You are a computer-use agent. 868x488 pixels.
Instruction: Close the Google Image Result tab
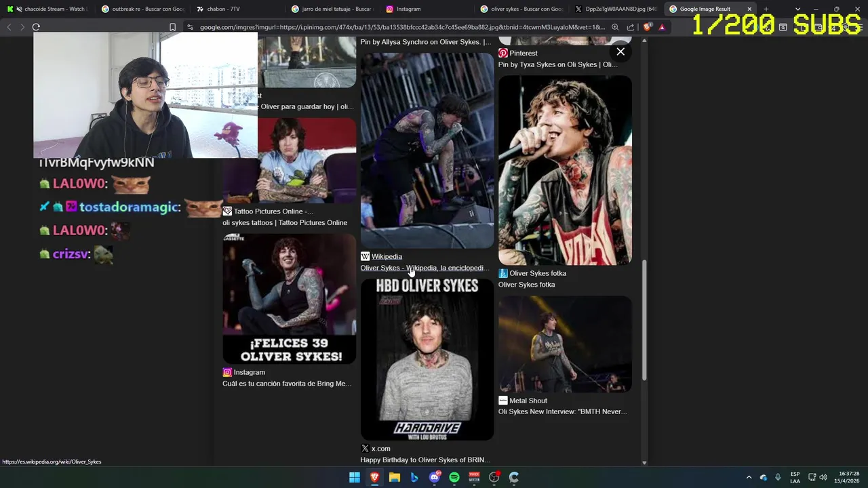pyautogui.click(x=749, y=9)
